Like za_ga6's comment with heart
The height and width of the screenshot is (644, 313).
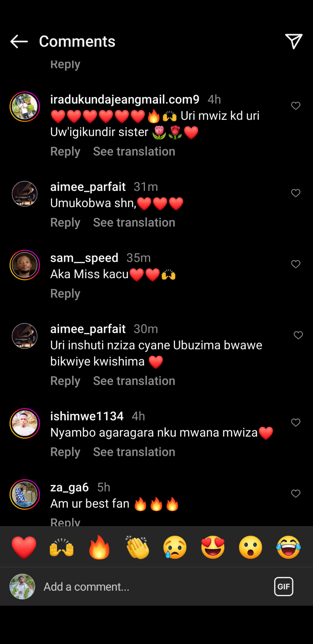296,494
